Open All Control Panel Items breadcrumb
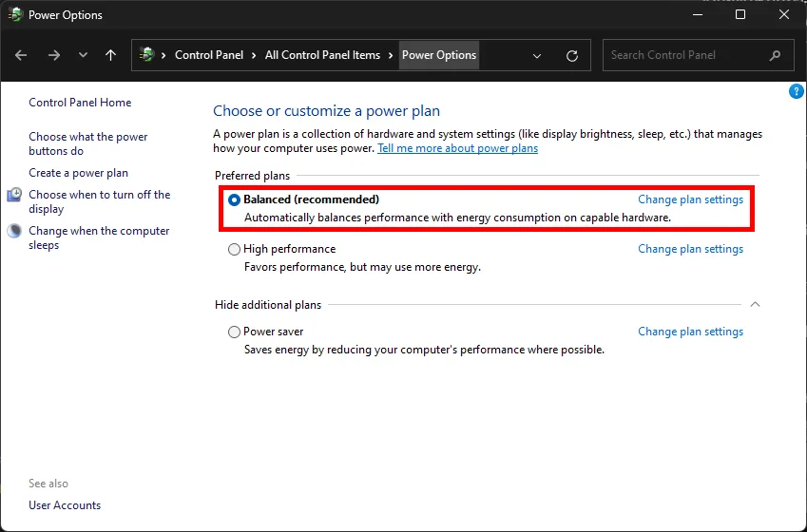Screen dimensions: 807x532 pos(322,55)
